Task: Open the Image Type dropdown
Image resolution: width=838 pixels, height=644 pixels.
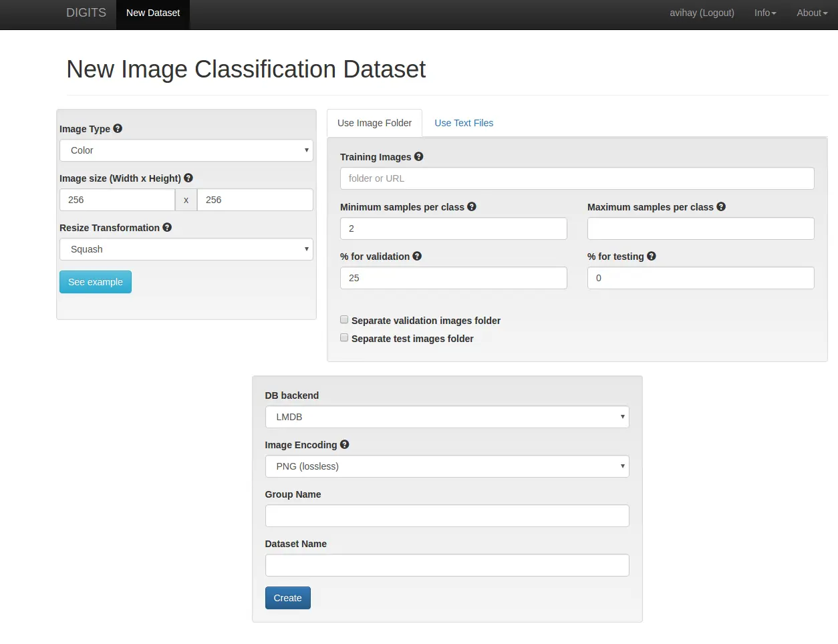Action: [x=186, y=150]
